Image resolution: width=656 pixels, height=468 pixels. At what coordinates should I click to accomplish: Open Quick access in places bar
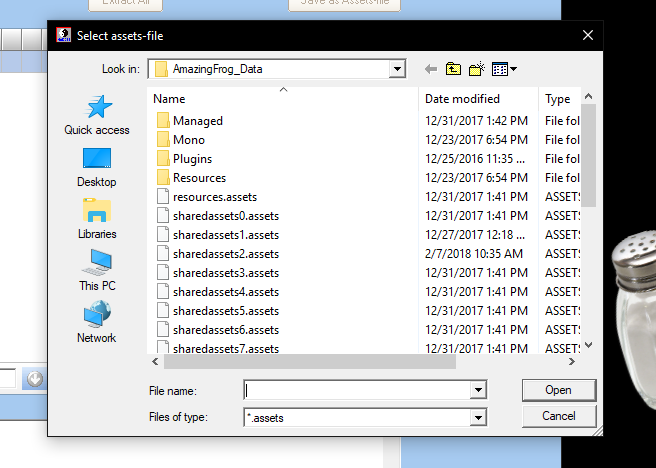97,115
